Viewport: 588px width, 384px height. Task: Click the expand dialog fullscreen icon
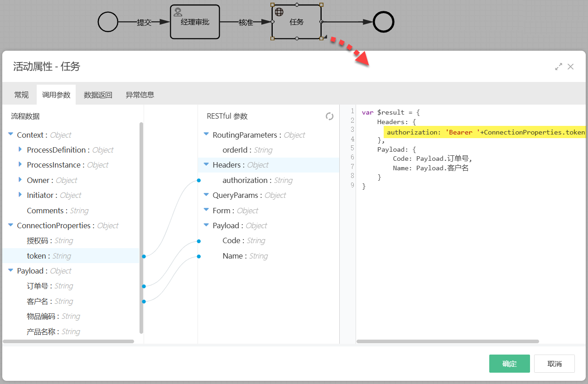point(559,67)
